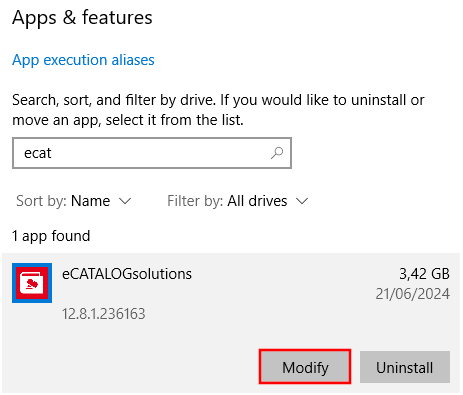This screenshot has width=463, height=395.
Task: Focus the search field containing ecat
Action: tap(152, 153)
